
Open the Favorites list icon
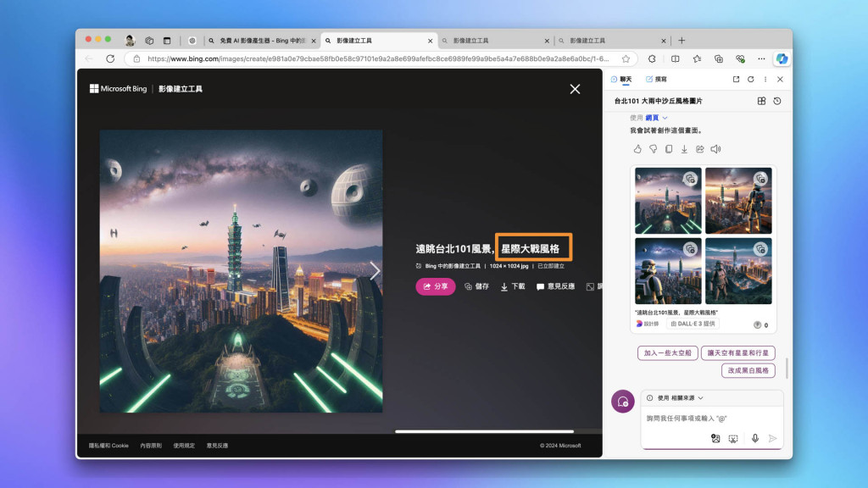(697, 58)
